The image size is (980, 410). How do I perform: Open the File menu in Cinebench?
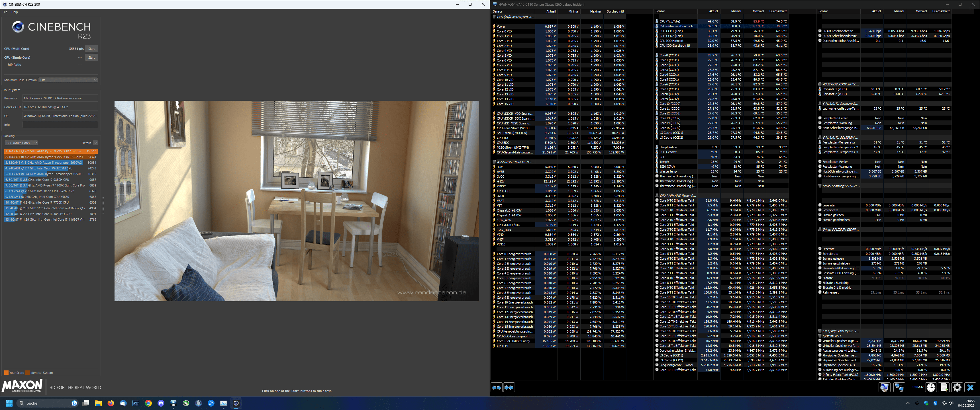tap(5, 12)
